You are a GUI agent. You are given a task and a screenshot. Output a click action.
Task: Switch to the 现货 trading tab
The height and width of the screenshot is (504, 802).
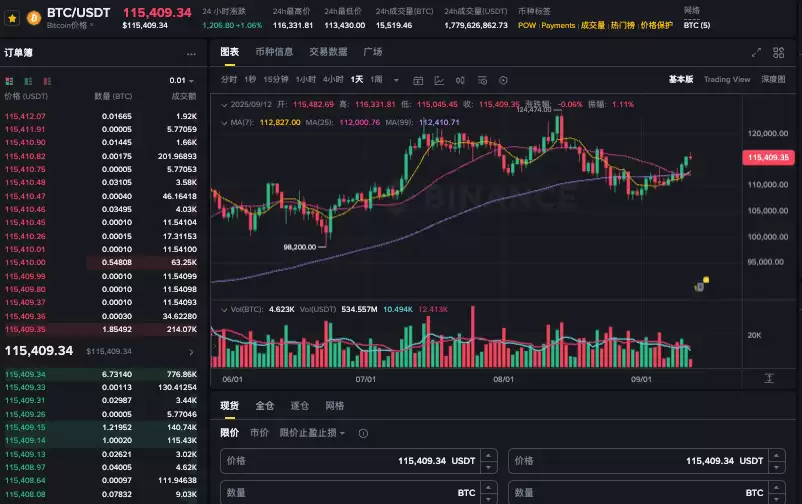(230, 406)
